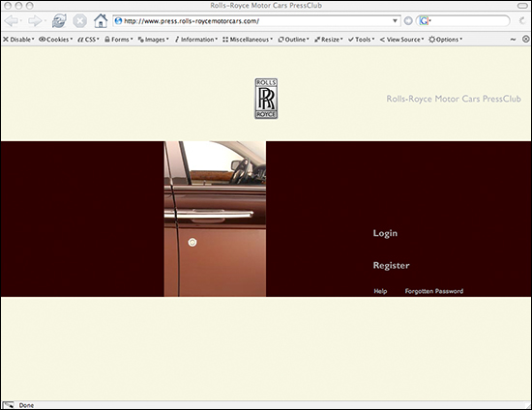The width and height of the screenshot is (532, 410).
Task: Open the Disable dropdown menu
Action: pyautogui.click(x=18, y=40)
